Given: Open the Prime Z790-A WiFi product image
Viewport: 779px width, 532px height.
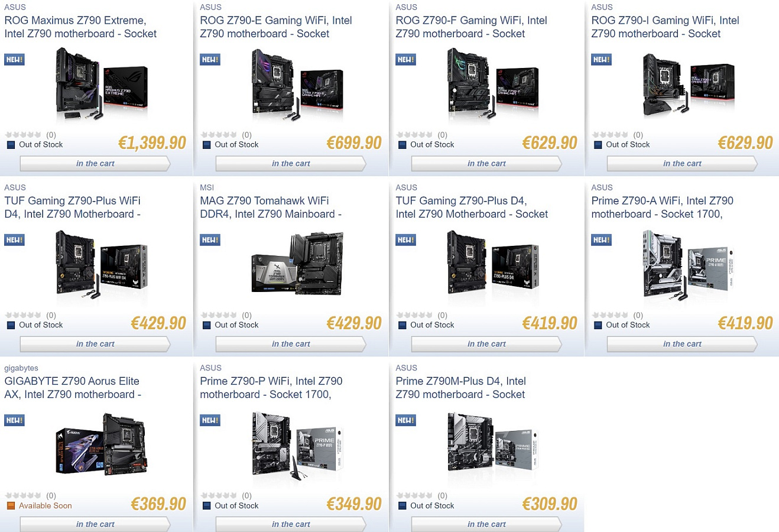Looking at the screenshot, I should [x=688, y=264].
